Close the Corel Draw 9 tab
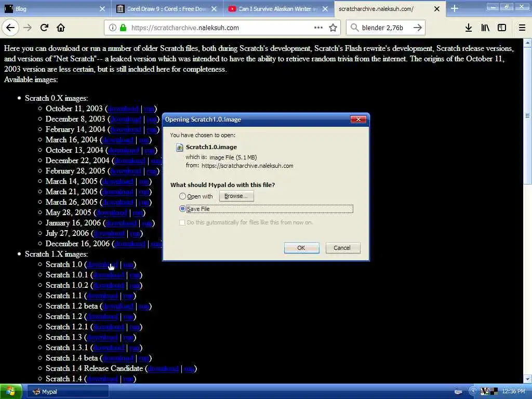This screenshot has width=532, height=399. click(214, 9)
